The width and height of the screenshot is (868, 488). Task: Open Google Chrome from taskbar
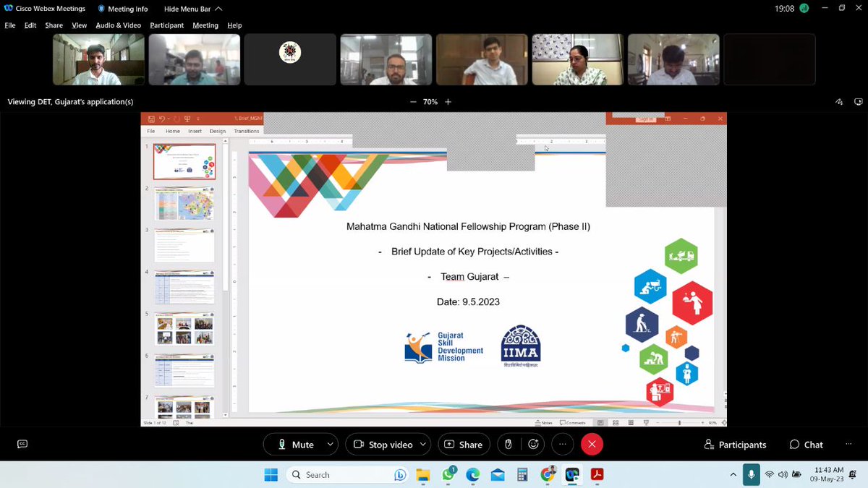(548, 475)
